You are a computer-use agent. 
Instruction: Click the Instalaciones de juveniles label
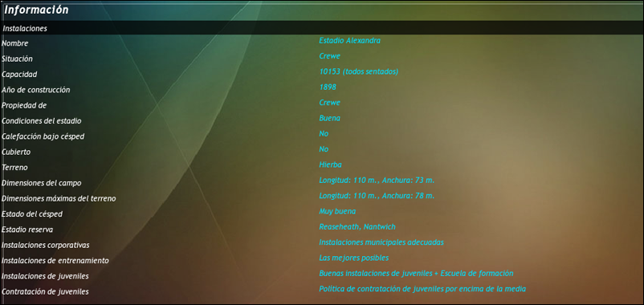45,276
